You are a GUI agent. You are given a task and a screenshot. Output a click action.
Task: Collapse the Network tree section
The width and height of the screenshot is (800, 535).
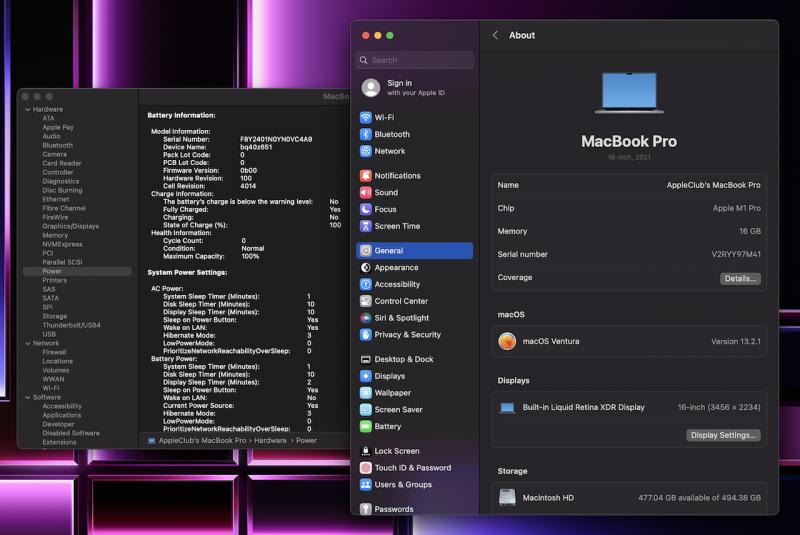(27, 343)
